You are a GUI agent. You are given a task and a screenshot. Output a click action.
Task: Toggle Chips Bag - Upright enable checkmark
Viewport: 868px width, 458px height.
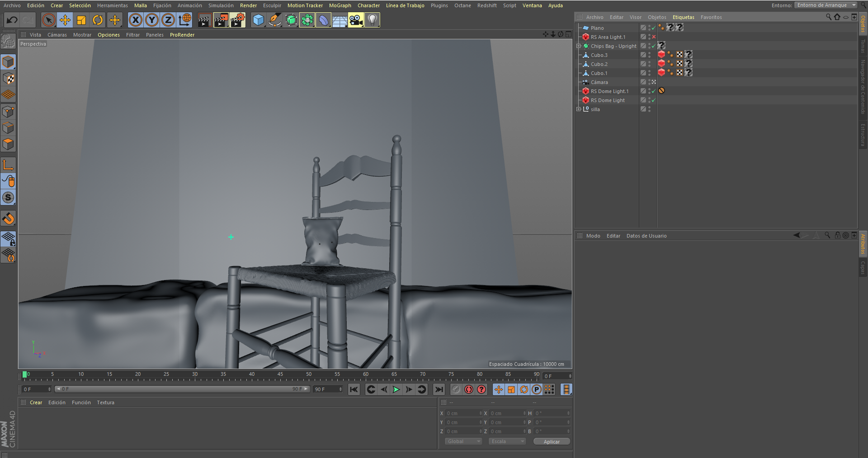coord(654,46)
